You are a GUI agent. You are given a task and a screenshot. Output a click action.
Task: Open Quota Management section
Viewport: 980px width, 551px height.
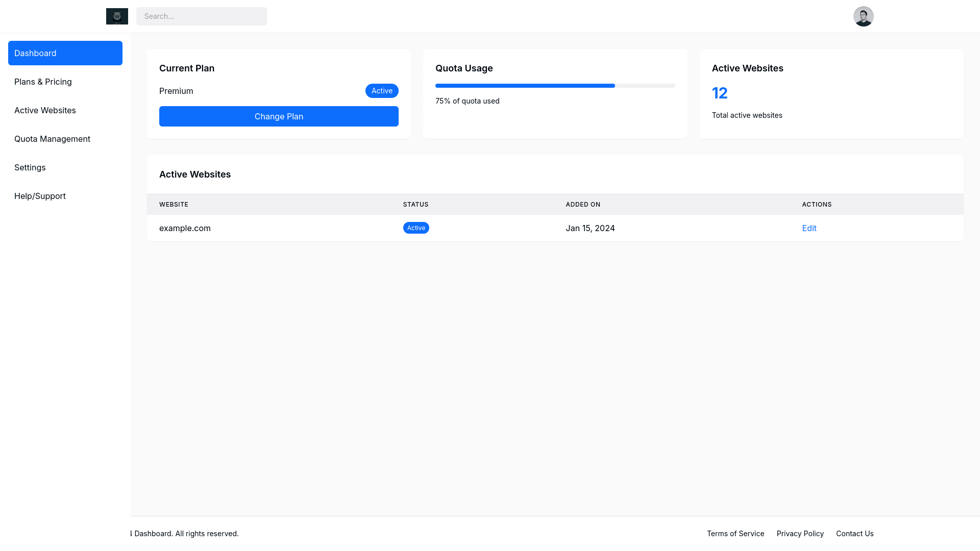coord(52,139)
